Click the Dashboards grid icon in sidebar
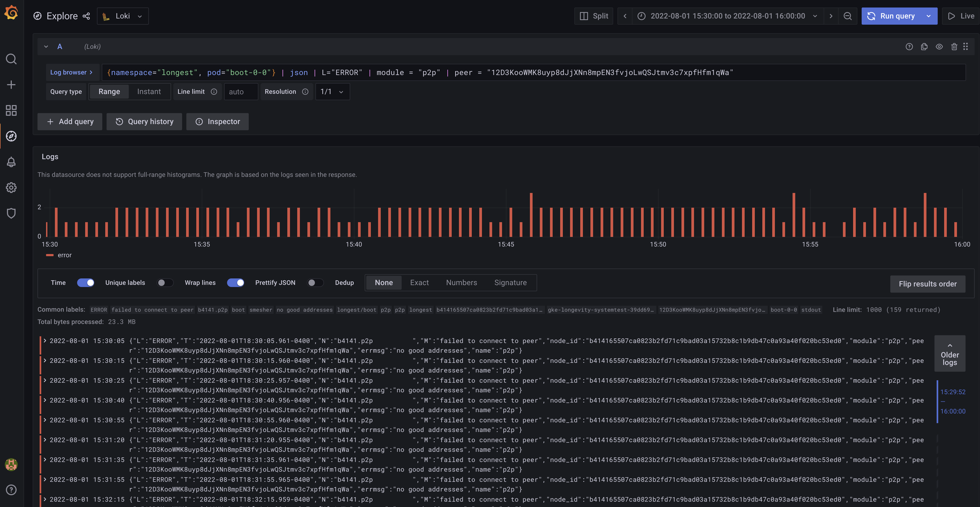 (x=12, y=111)
